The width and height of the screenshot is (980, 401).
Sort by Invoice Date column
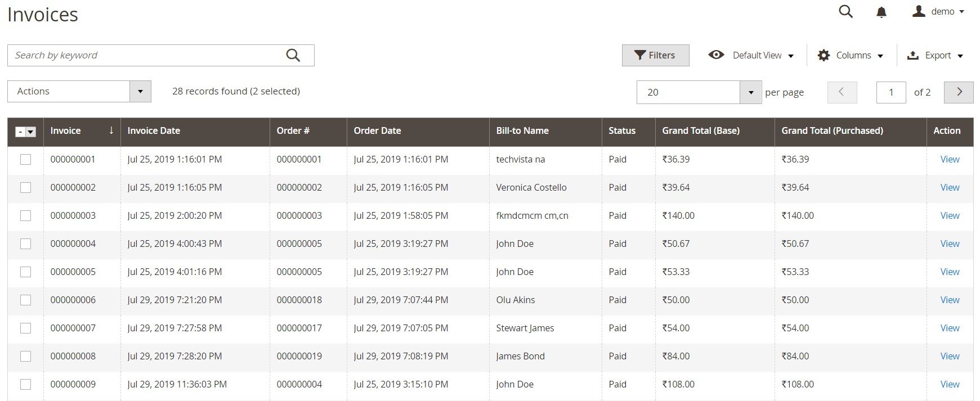pyautogui.click(x=195, y=130)
